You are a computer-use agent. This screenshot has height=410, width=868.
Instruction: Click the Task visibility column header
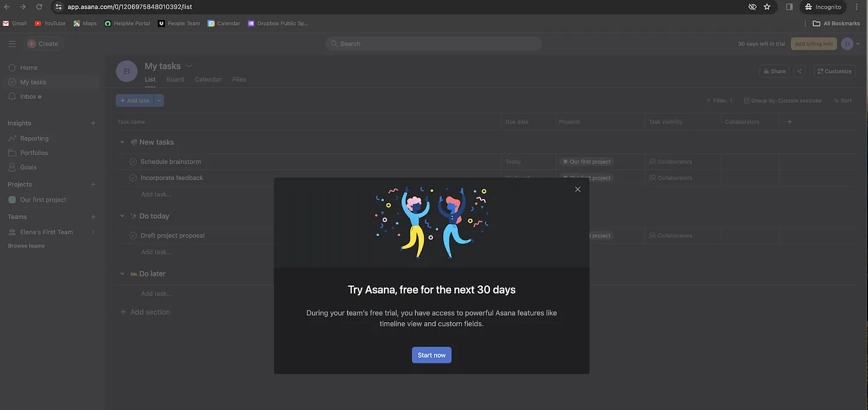(666, 122)
